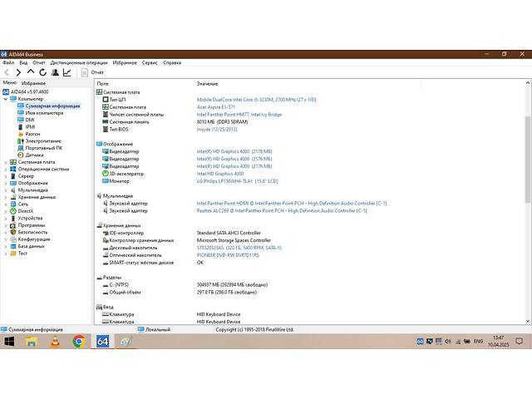Viewport: 532px width, 399px height.
Task: Open the Insyde (12/25/2012) BIOS link
Action: coord(217,130)
